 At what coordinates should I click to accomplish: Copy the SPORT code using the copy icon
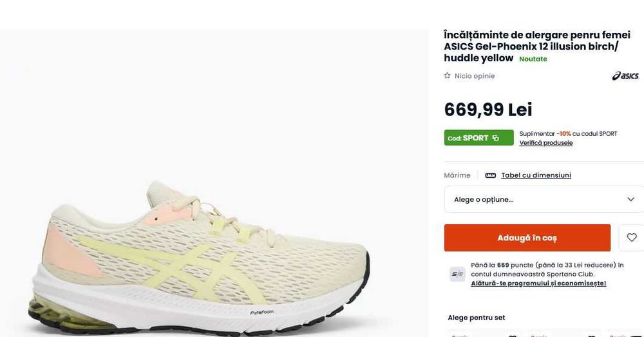496,138
